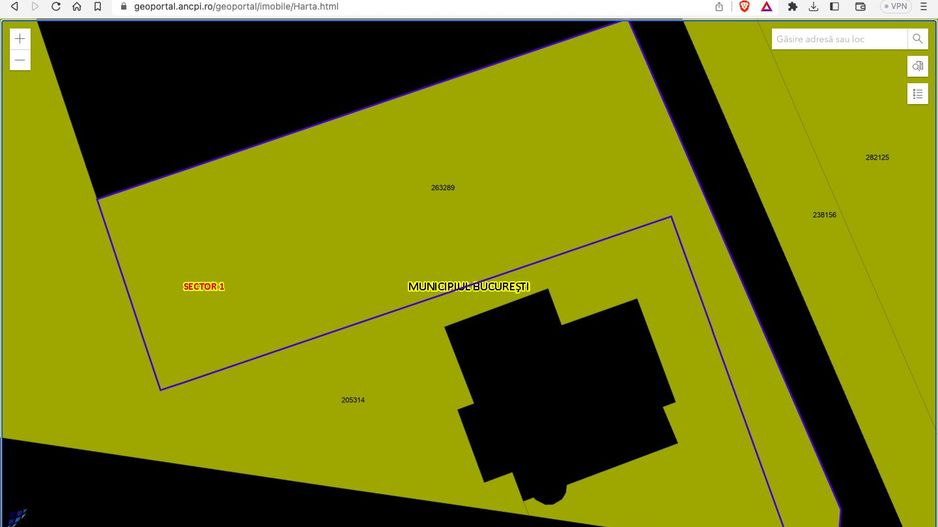Open the Brave Wallet icon

860,6
